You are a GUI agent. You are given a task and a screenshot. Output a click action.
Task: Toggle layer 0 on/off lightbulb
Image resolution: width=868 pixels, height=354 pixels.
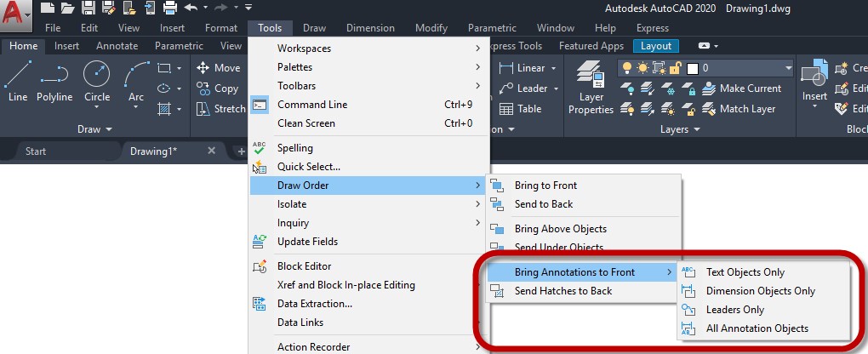tap(626, 68)
